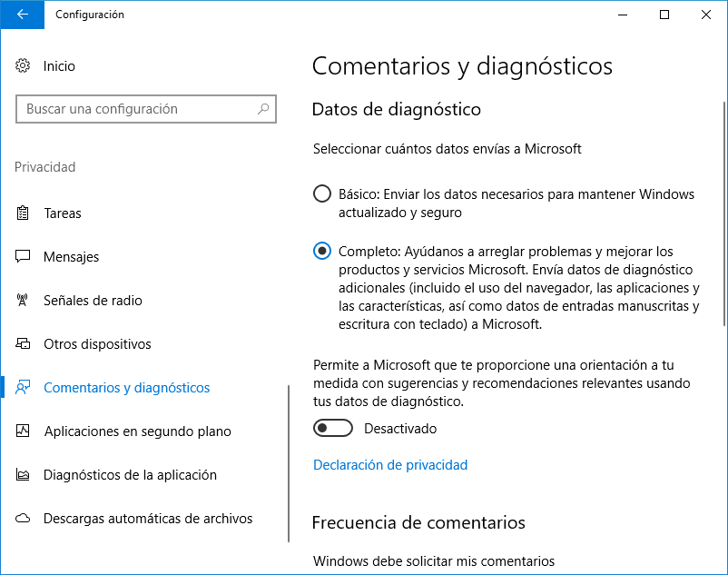Go to Aplicaciones en segundo plano
The image size is (728, 575).
pos(137,431)
